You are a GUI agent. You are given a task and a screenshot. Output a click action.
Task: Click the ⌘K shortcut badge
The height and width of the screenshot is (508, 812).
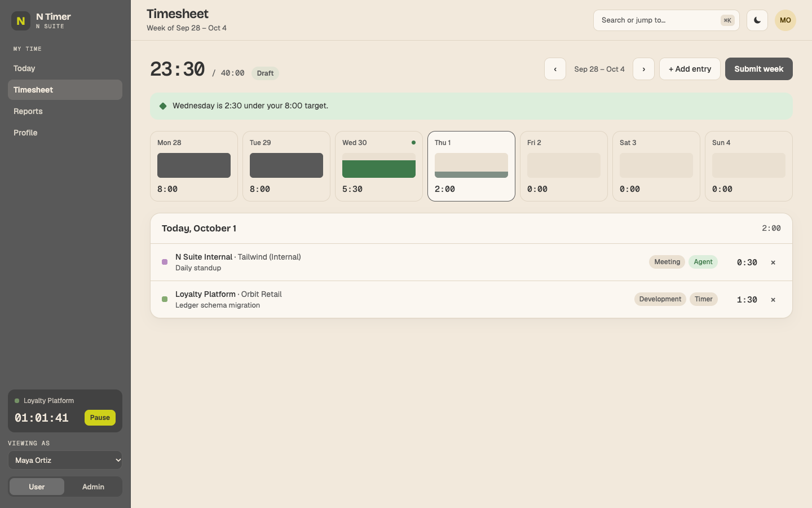click(727, 20)
